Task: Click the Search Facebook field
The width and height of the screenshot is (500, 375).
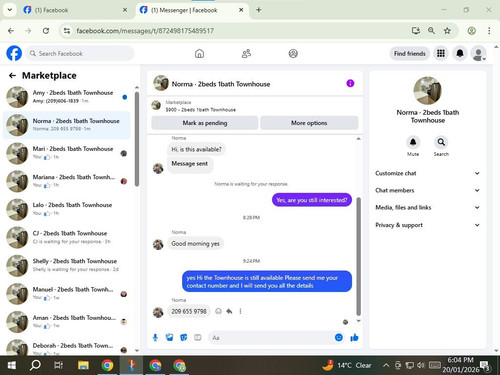Action: (80, 53)
